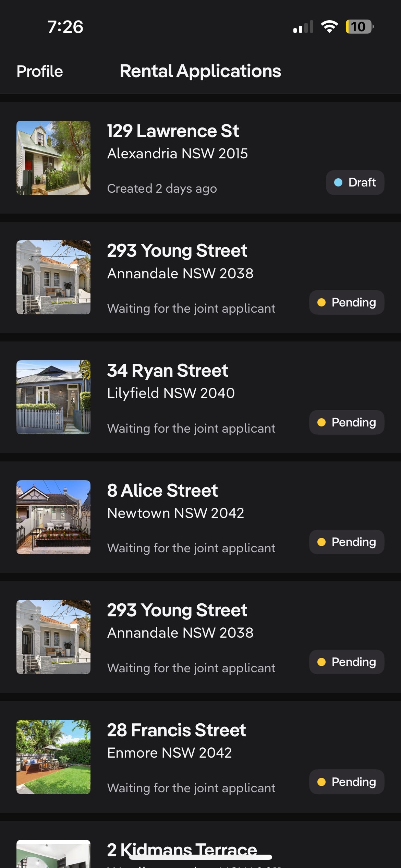Open the 129 Lawrence St house photo

(53, 158)
